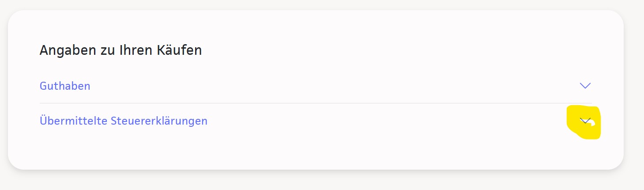Image resolution: width=644 pixels, height=190 pixels.
Task: Open the Guthaben link
Action: coord(65,86)
